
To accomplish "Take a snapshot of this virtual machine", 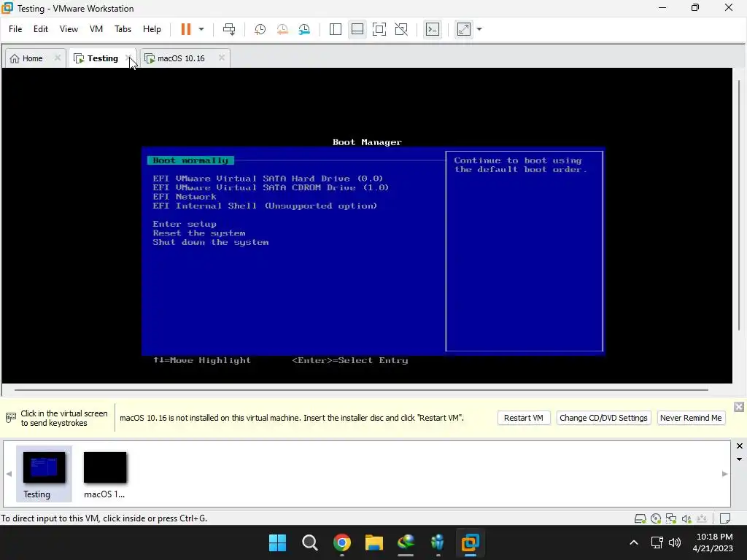I will pyautogui.click(x=260, y=29).
